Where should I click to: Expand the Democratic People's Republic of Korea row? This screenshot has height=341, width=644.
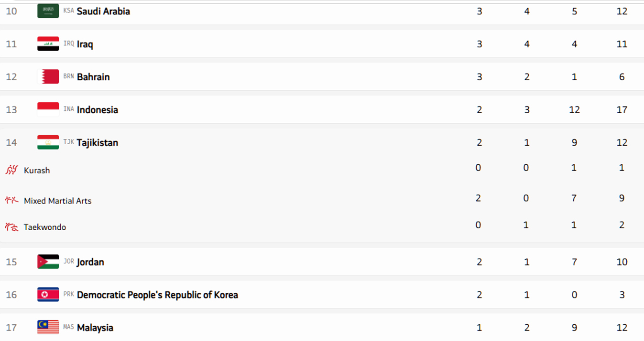(x=157, y=295)
